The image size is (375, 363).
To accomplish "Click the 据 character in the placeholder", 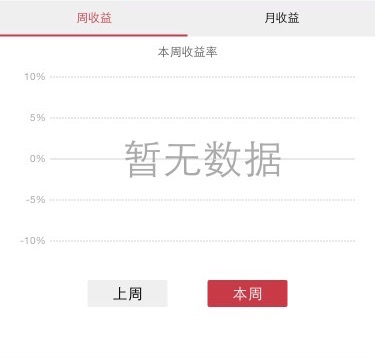I will pyautogui.click(x=262, y=159).
